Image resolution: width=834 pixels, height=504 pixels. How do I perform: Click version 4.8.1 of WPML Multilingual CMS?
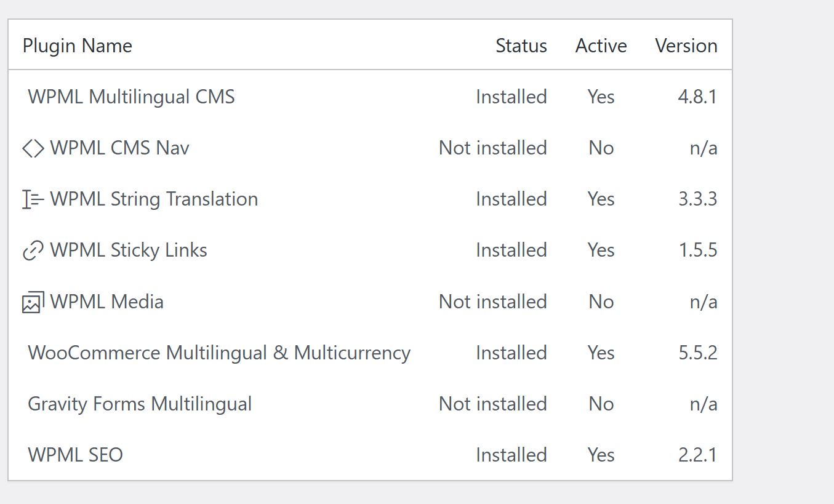click(697, 97)
